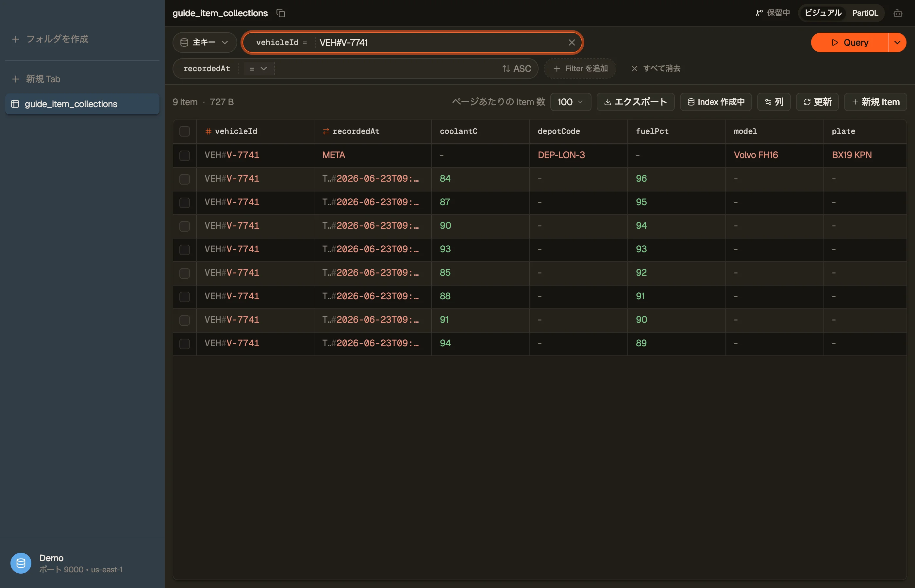Switch to PartiQL mode tab
This screenshot has width=915, height=588.
click(865, 13)
